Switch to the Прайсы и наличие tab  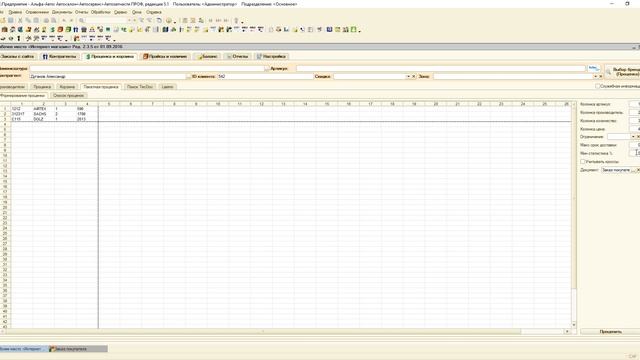click(165, 56)
